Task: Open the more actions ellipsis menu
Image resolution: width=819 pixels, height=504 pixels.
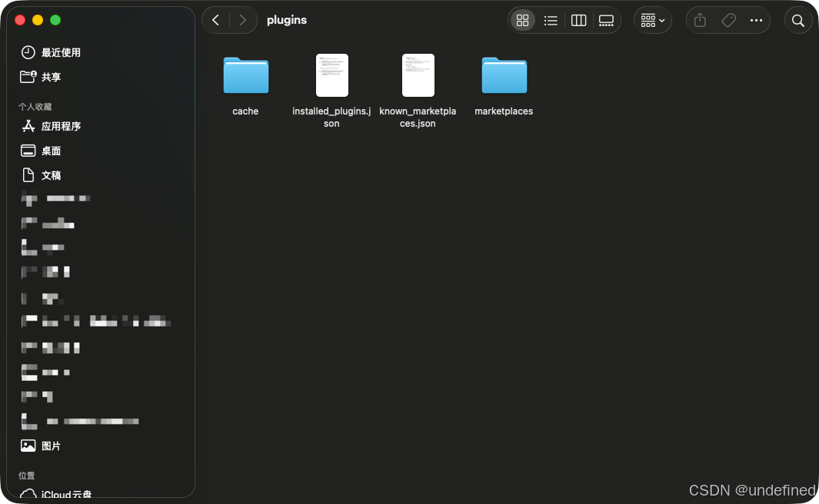Action: tap(756, 20)
